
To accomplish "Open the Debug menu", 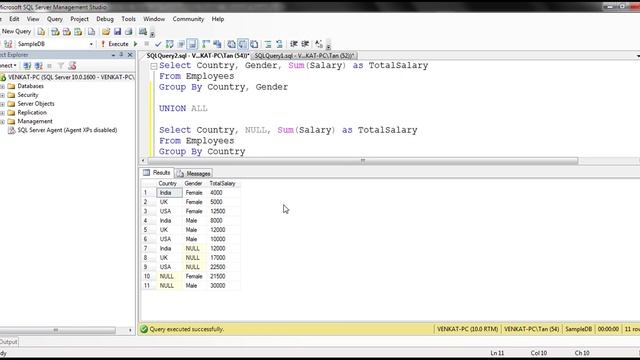I will tap(105, 19).
